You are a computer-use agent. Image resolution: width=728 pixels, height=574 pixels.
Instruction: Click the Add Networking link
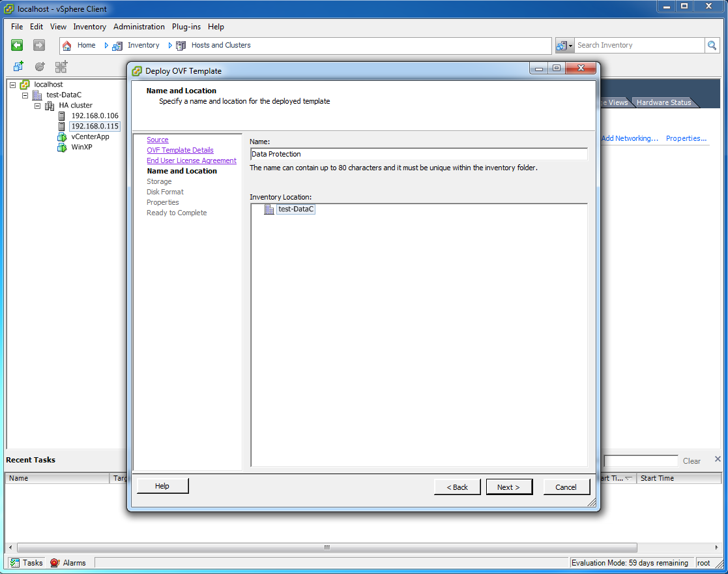630,138
